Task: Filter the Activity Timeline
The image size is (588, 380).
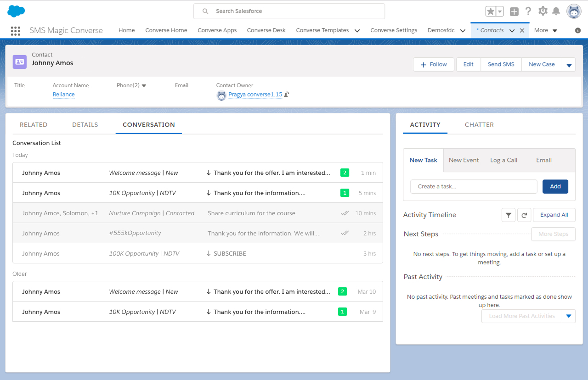Action: [x=509, y=215]
